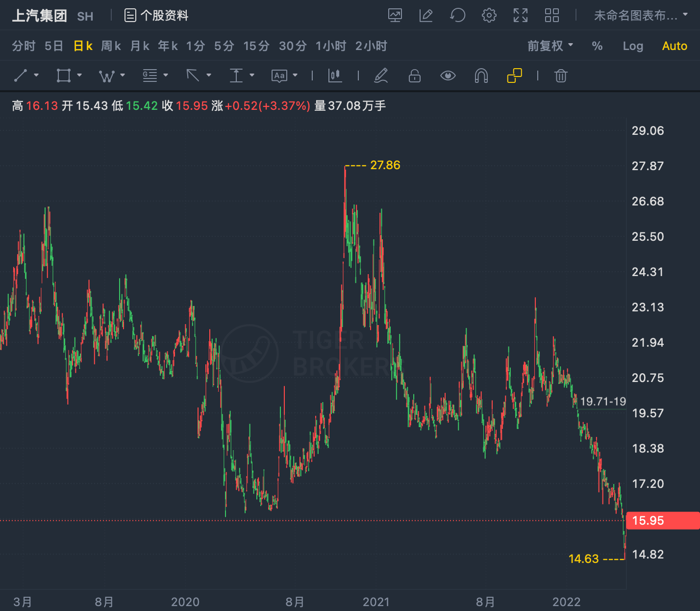Toggle Log scale mode
Image resolution: width=700 pixels, height=611 pixels.
tap(633, 46)
